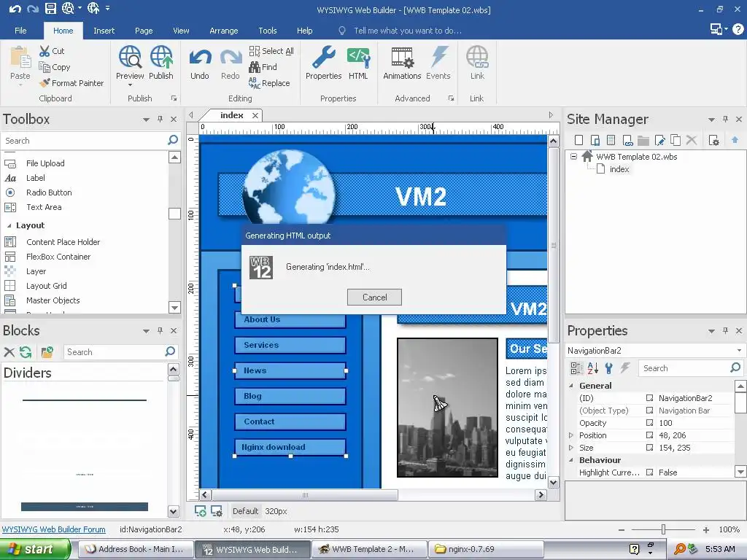This screenshot has height=560, width=747.
Task: Click the Cut scissors button
Action: point(52,51)
